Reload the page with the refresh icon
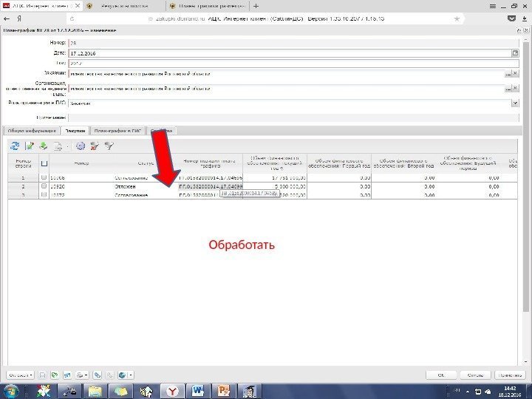This screenshot has width=532, height=399. [x=72, y=18]
